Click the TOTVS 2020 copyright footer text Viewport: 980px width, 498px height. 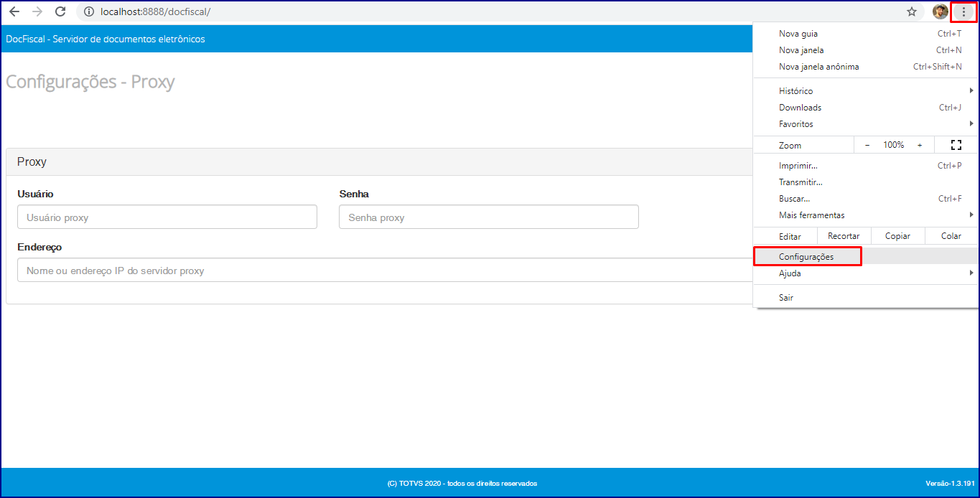tap(462, 484)
